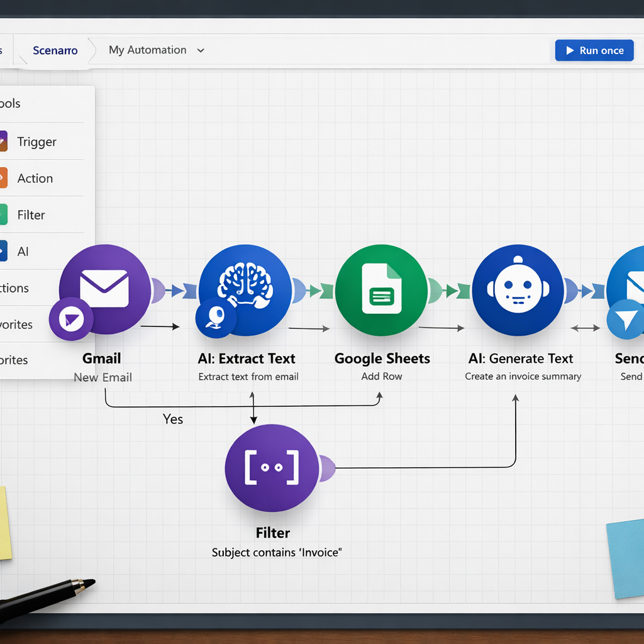Click the blue AI tool icon

pyautogui.click(x=3, y=251)
